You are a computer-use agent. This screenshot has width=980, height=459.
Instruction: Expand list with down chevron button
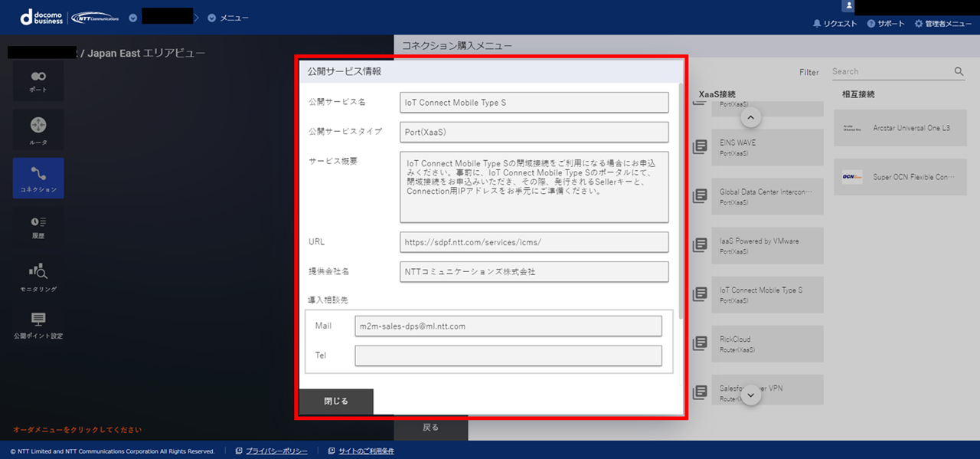[x=751, y=395]
